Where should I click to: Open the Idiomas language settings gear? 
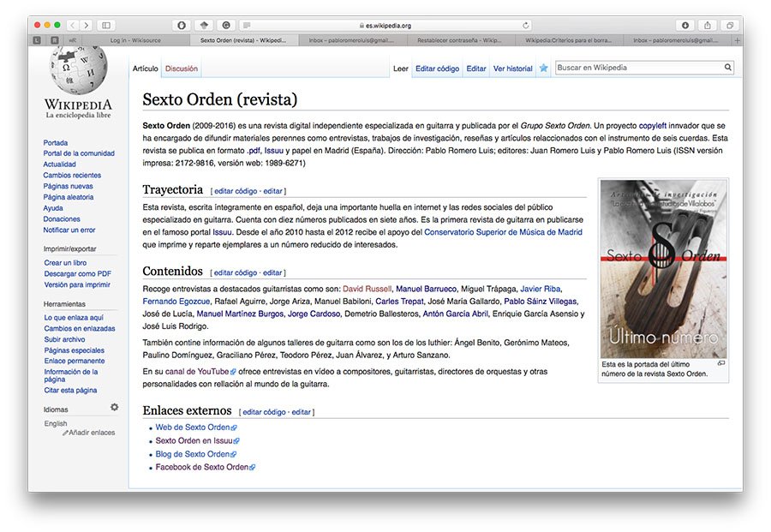point(114,408)
